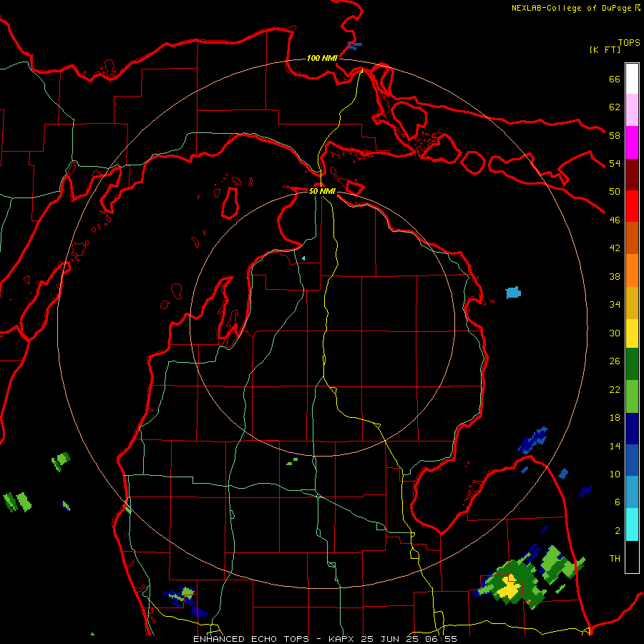Image resolution: width=644 pixels, height=644 pixels.
Task: Click the white 66 kft legend swatch
Action: click(x=632, y=79)
